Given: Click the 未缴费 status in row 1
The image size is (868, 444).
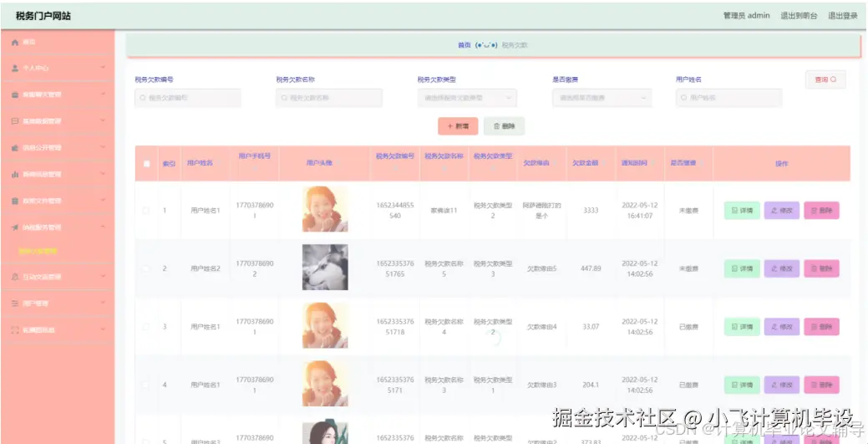Looking at the screenshot, I should coord(688,211).
